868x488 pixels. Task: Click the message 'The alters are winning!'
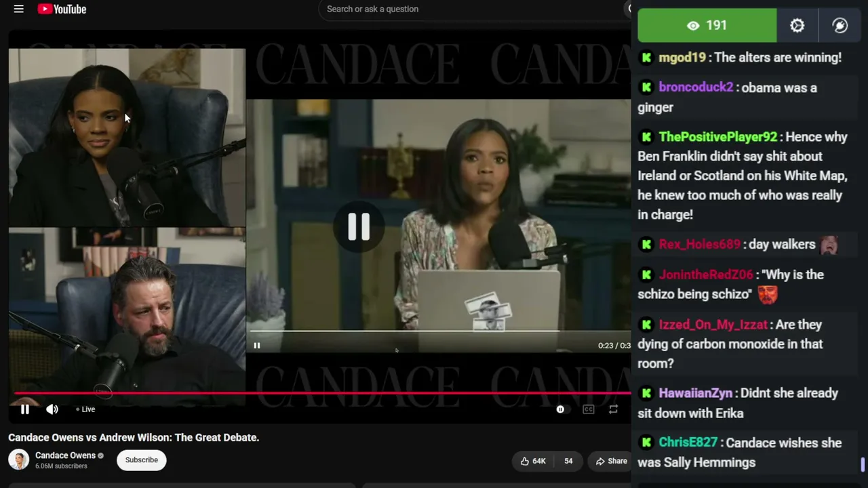778,58
